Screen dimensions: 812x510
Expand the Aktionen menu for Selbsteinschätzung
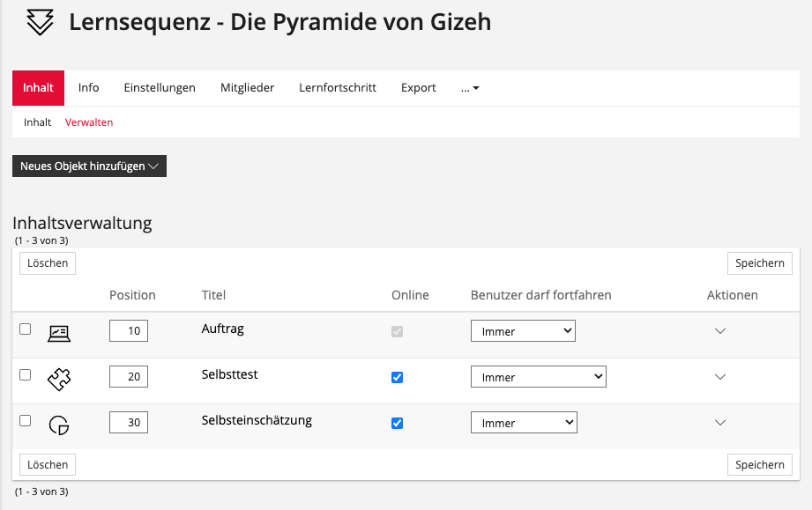[x=719, y=423]
